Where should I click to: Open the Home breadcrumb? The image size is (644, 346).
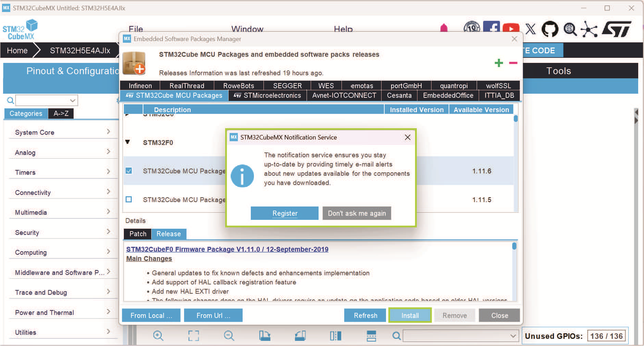pyautogui.click(x=17, y=51)
